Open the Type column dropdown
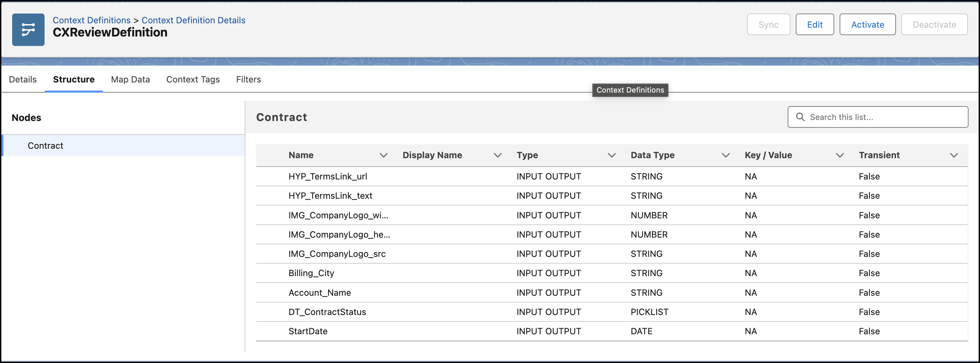980x363 pixels. [611, 155]
